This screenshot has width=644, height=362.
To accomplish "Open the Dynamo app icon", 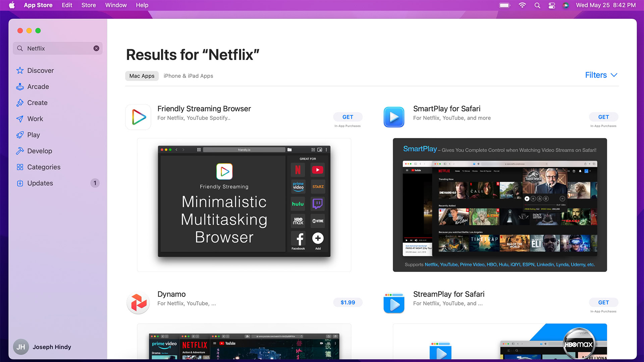I will coord(138,303).
